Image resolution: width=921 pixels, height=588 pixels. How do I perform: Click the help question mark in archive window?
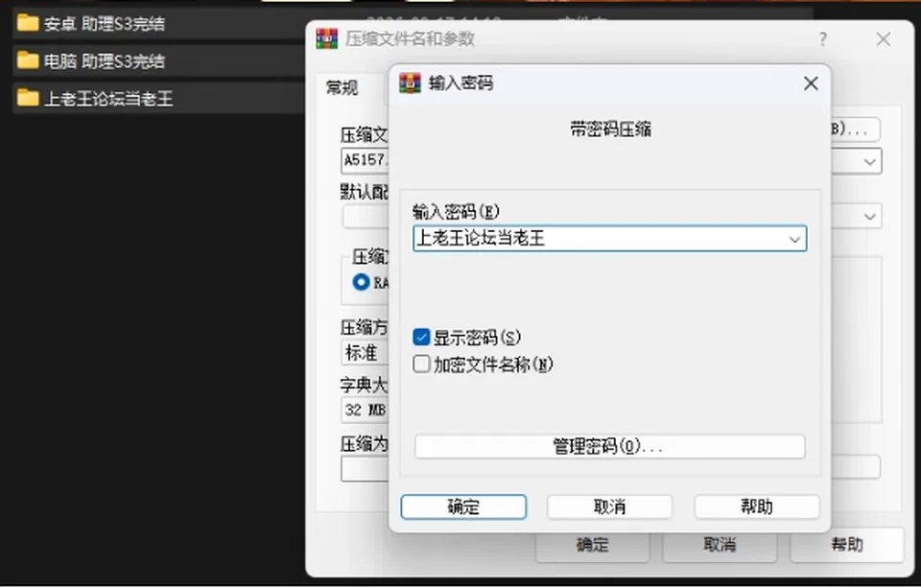tap(823, 39)
